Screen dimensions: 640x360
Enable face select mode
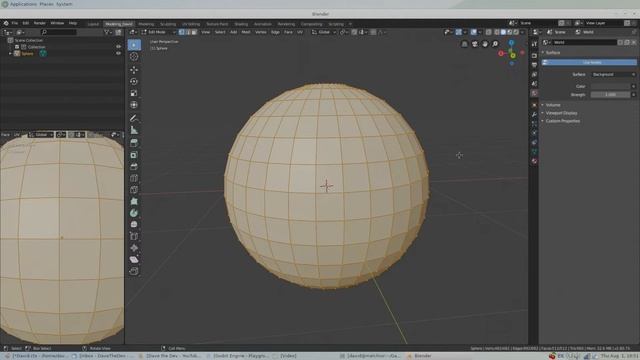[x=194, y=32]
